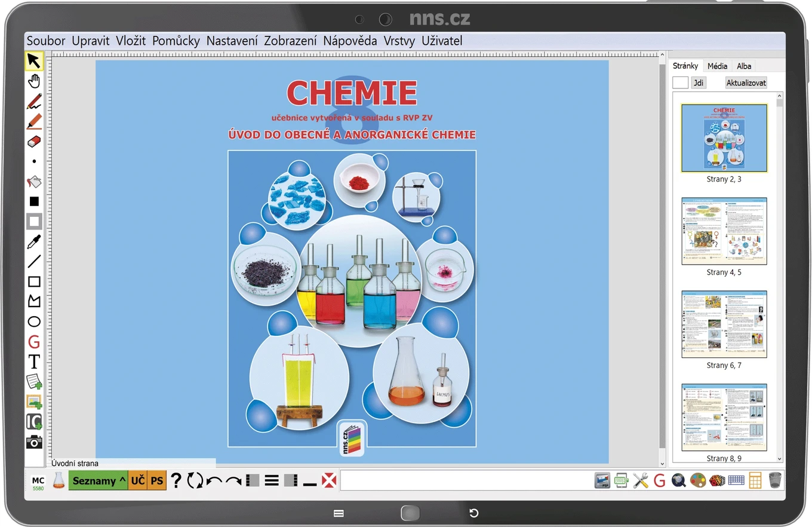The image size is (812, 527).
Task: Select the hand pan tool
Action: pos(34,81)
